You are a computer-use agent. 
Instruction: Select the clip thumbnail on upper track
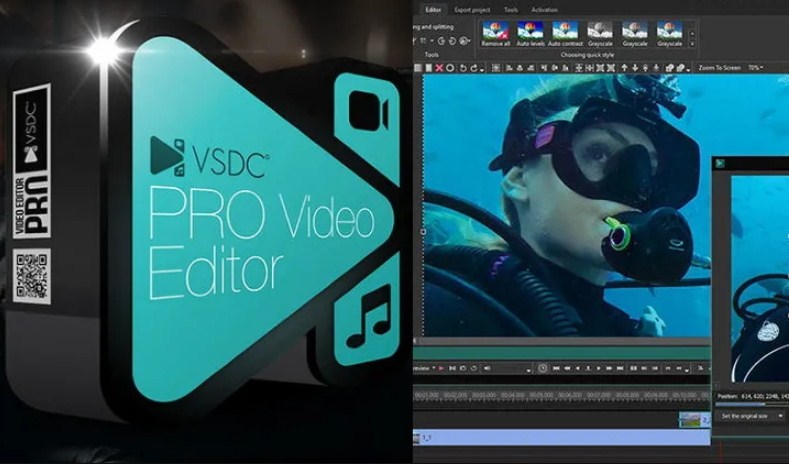689,420
